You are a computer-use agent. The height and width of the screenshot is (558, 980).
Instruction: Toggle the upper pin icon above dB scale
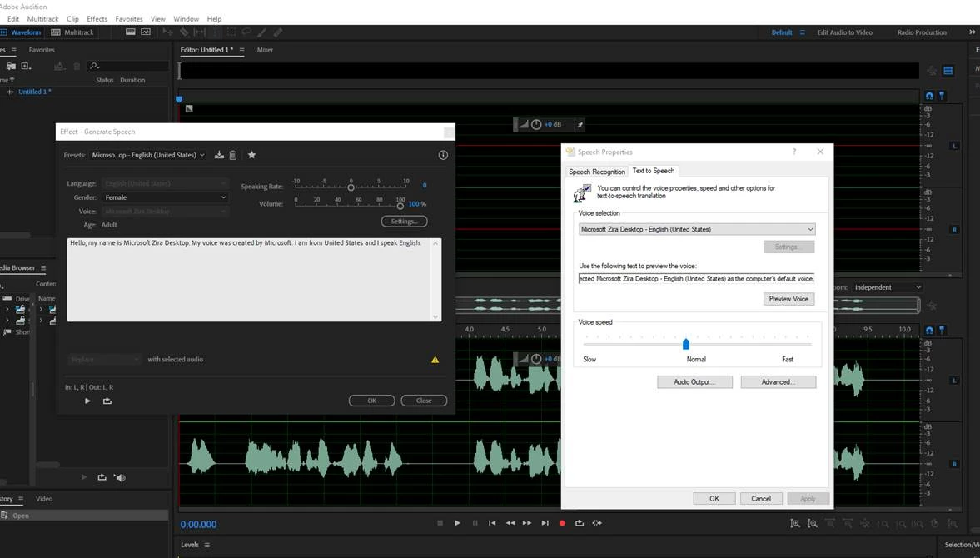942,96
